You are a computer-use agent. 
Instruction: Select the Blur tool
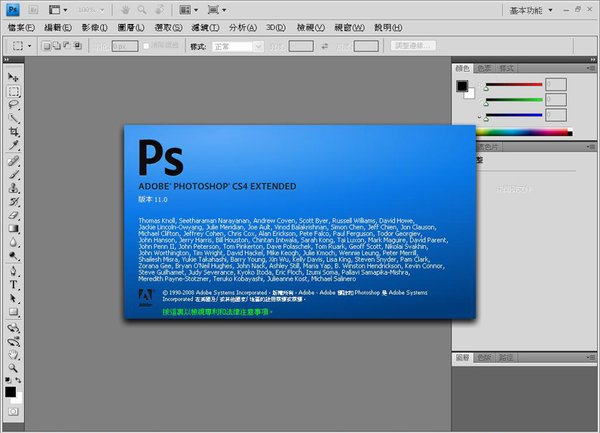point(13,243)
